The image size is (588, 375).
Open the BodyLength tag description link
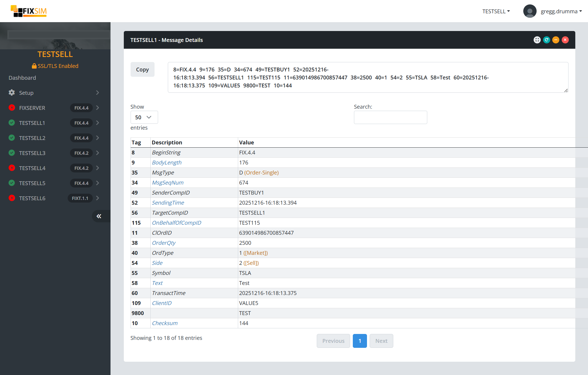click(x=167, y=162)
